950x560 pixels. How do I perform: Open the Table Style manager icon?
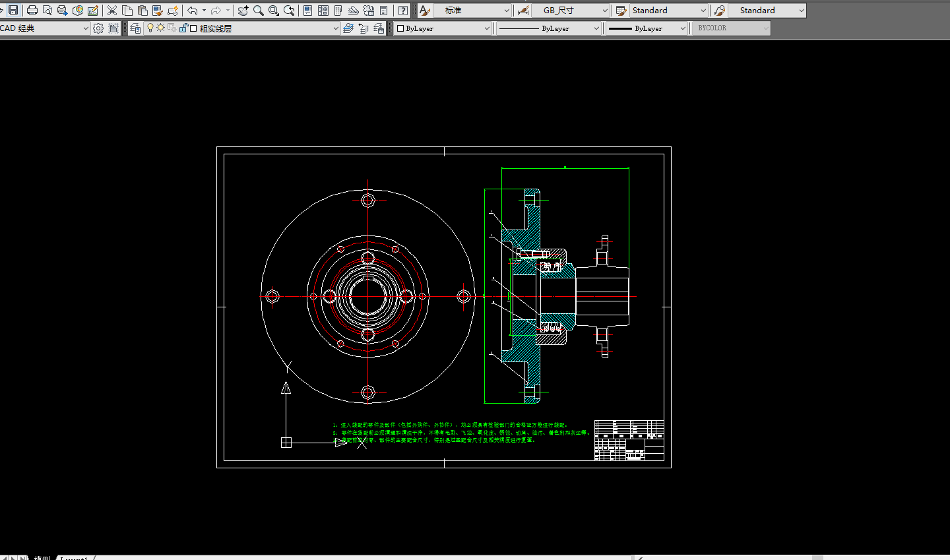point(621,11)
